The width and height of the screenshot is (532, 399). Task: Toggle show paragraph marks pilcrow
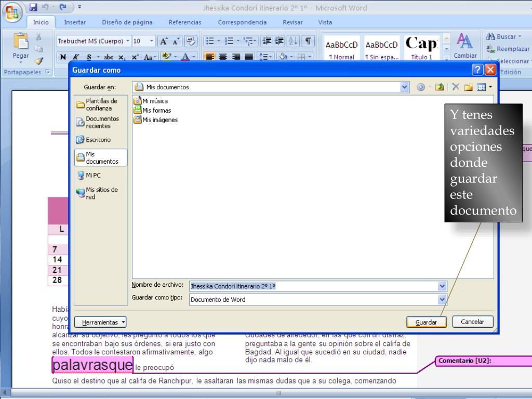tap(308, 41)
